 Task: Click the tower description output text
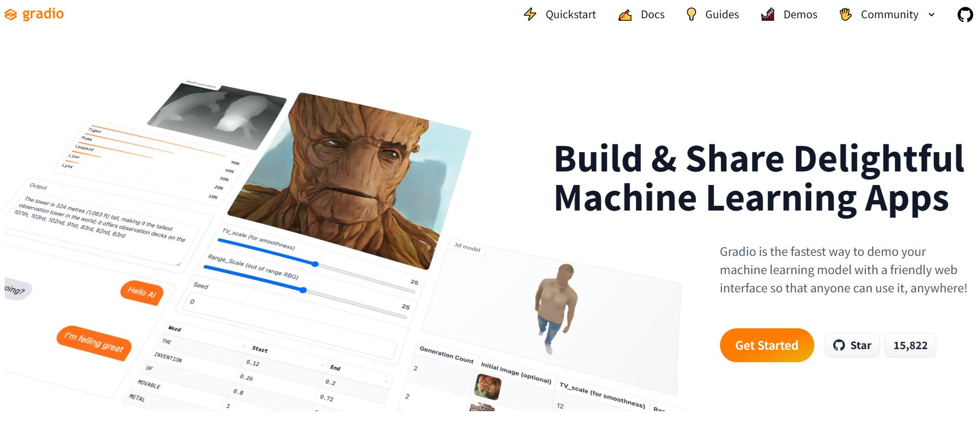click(x=99, y=218)
